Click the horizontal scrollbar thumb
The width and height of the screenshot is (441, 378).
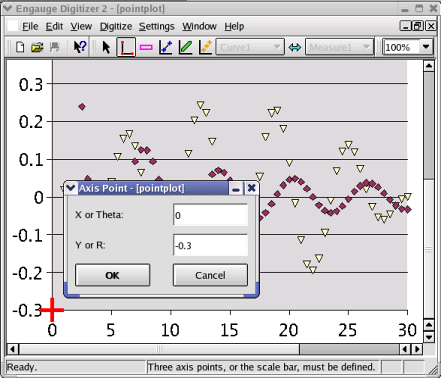pos(349,349)
